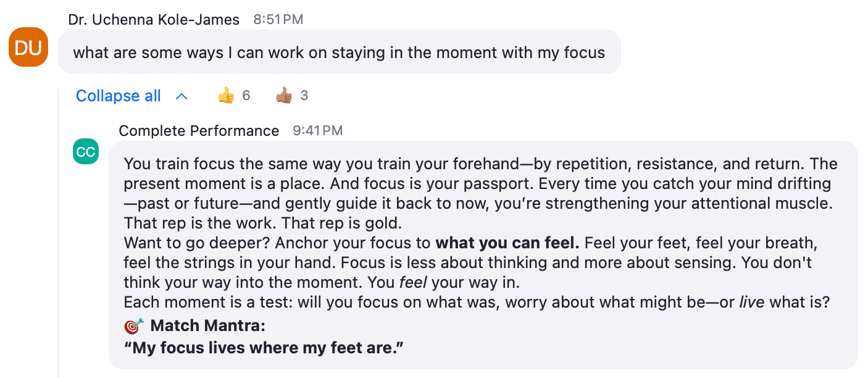Toggle the thumbs up reaction with count 6
Image resolution: width=868 pixels, height=378 pixels.
235,96
